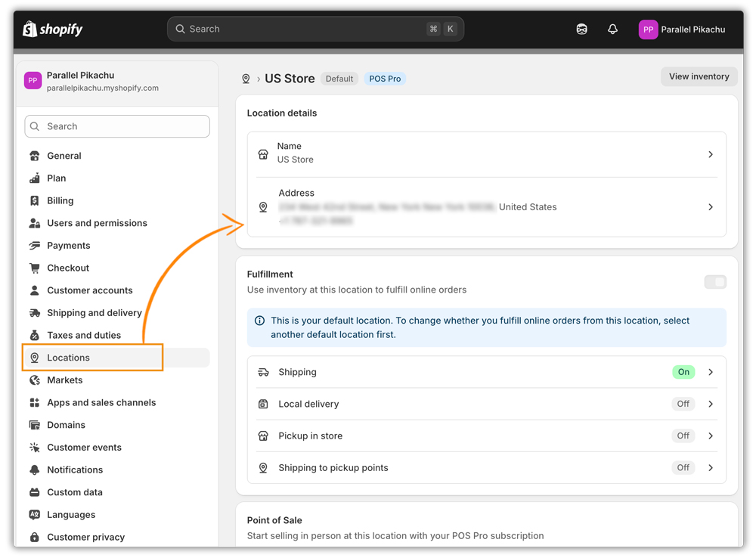
Task: Click the Pickup in store row label
Action: click(x=311, y=436)
